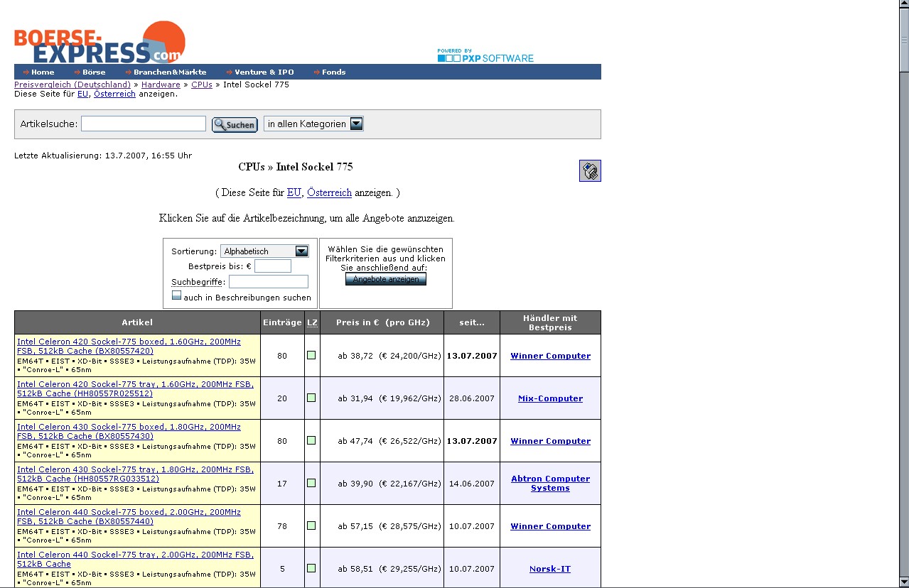The width and height of the screenshot is (909, 588).
Task: Click the 'Preis in € (pro GHz)' header
Action: 382,322
